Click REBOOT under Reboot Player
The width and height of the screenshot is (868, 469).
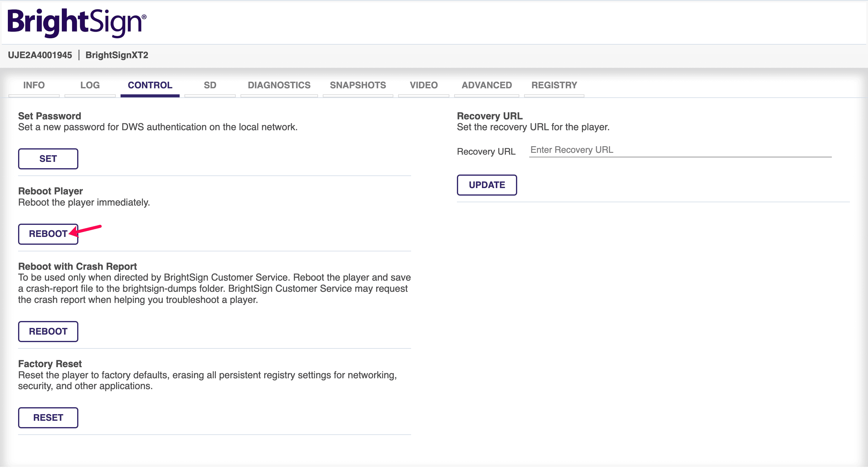[x=48, y=234]
